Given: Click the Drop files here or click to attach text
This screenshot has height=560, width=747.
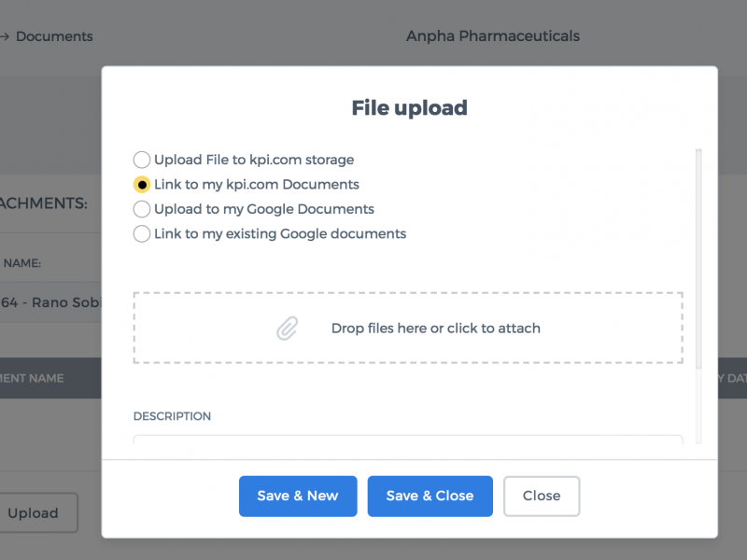Looking at the screenshot, I should pos(436,329).
